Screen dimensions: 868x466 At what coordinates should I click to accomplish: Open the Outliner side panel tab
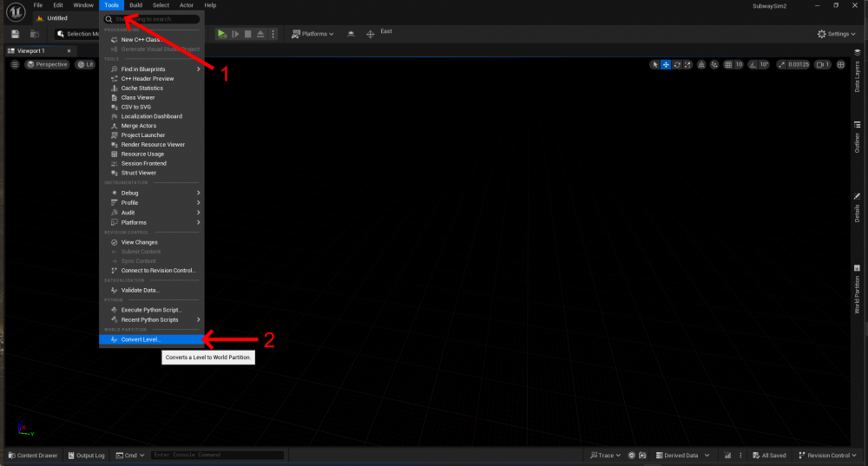coord(858,143)
